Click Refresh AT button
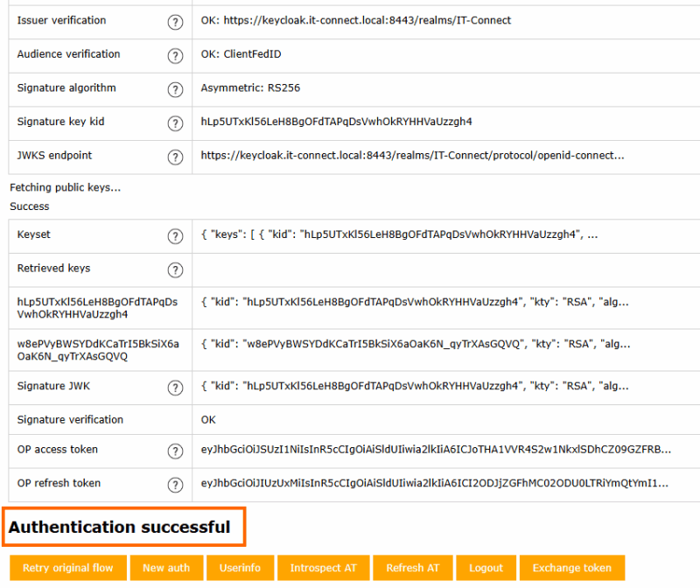 click(x=412, y=568)
